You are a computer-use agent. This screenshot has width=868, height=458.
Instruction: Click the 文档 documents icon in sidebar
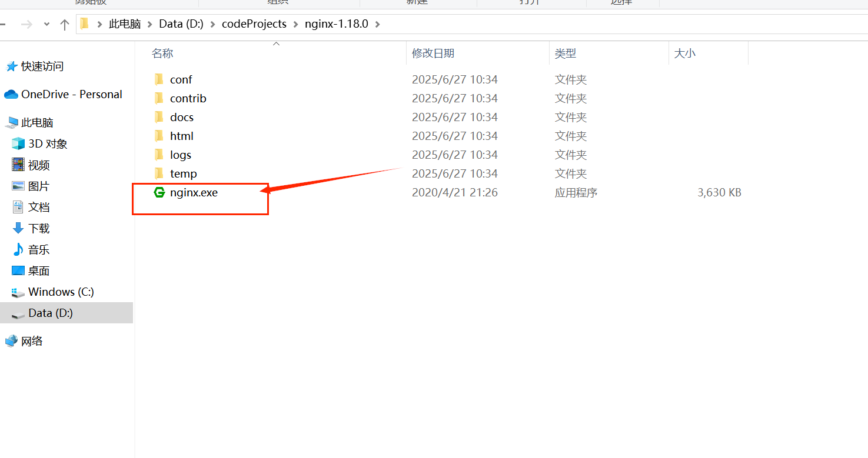click(18, 208)
